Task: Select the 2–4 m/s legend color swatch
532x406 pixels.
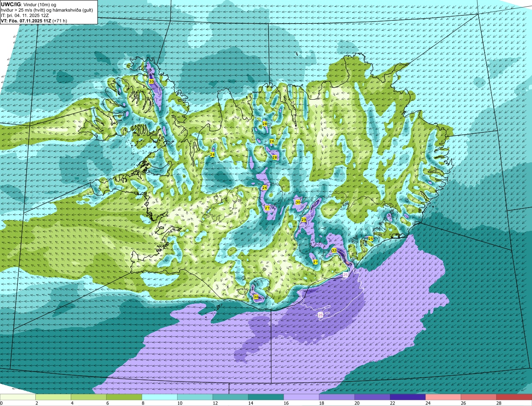Action: tap(53, 397)
